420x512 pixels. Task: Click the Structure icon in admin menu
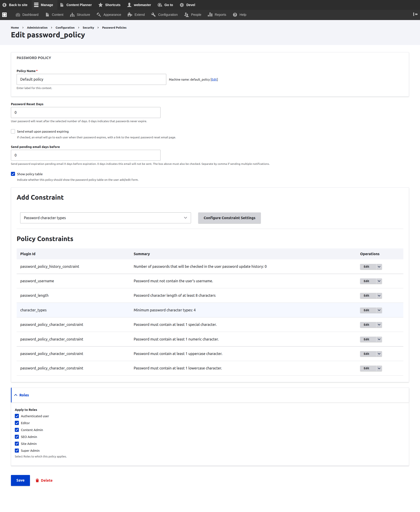click(x=72, y=14)
